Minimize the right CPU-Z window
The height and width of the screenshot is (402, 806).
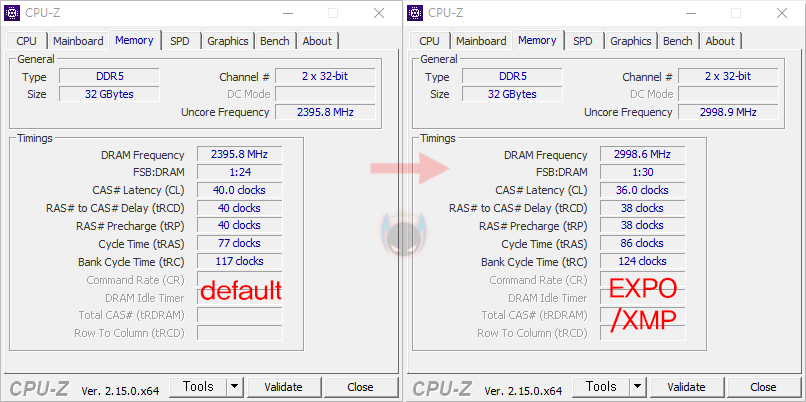[690, 13]
